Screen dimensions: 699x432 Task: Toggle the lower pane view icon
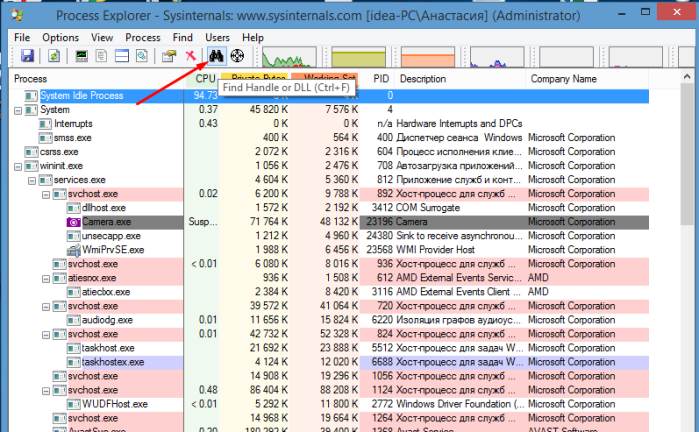122,56
